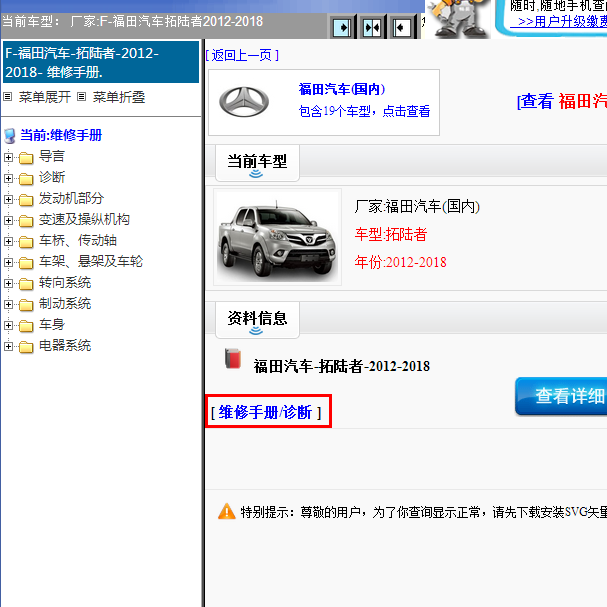
Task: Click the folder icon for 电器系统
Action: [x=26, y=347]
